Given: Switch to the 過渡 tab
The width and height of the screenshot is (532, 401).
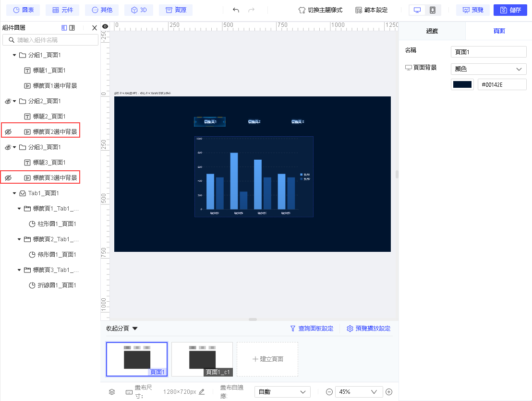Looking at the screenshot, I should [432, 31].
